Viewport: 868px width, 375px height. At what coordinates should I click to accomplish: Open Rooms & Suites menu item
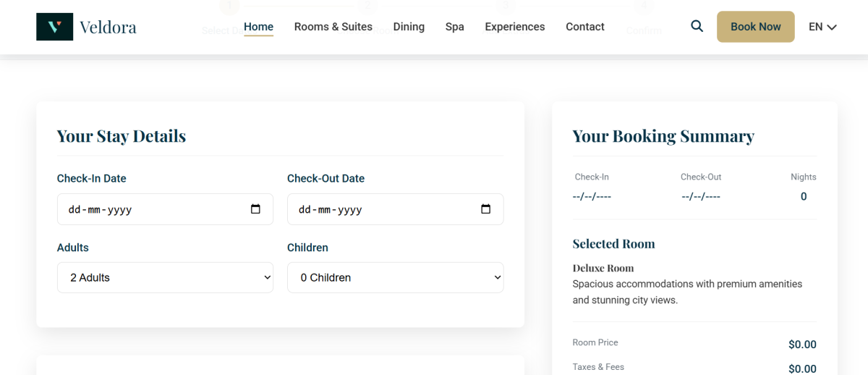click(x=333, y=27)
